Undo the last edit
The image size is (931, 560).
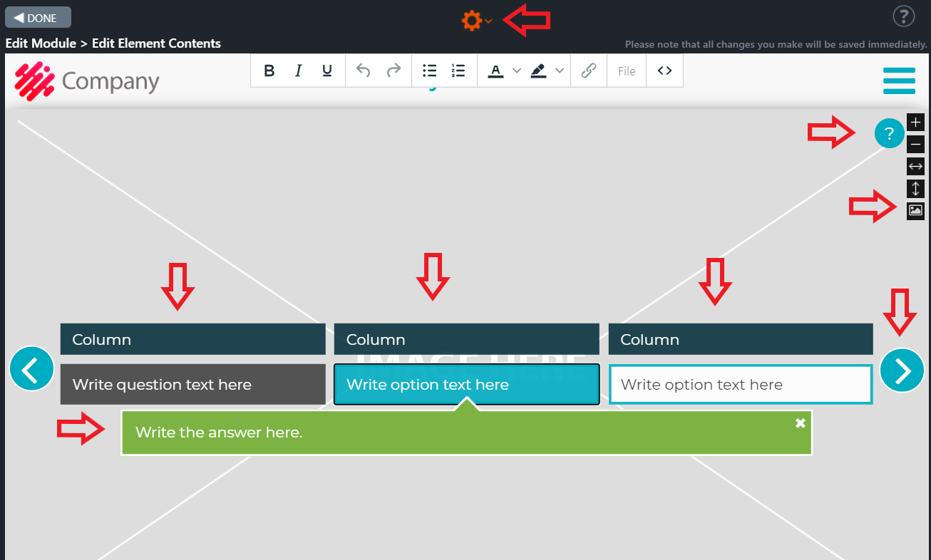(x=364, y=71)
